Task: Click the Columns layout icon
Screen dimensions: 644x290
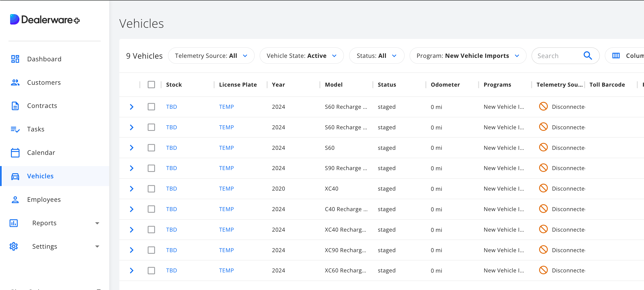Action: pyautogui.click(x=616, y=55)
